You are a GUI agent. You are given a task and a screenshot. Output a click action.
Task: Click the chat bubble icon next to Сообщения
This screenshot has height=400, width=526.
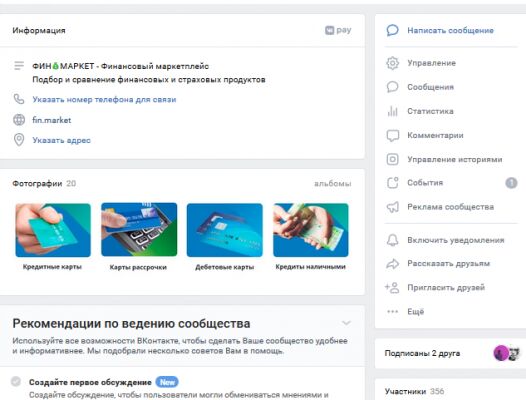coord(392,87)
